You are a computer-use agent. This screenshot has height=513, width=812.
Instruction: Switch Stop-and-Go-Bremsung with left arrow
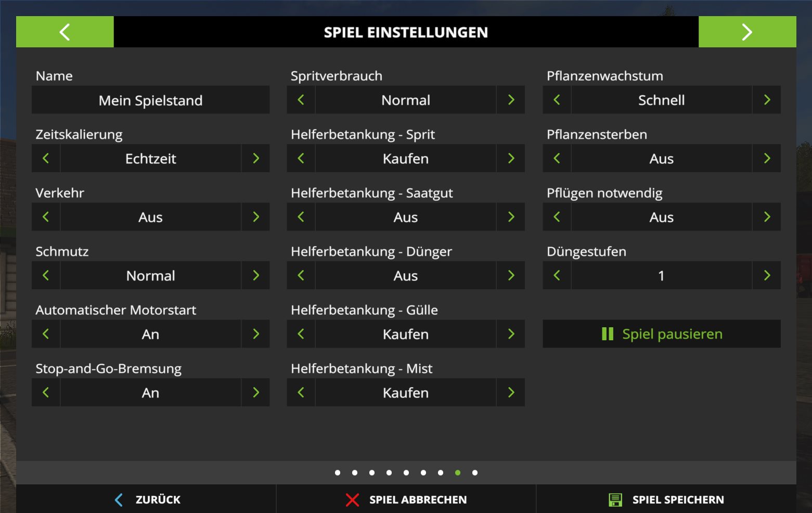pyautogui.click(x=46, y=393)
